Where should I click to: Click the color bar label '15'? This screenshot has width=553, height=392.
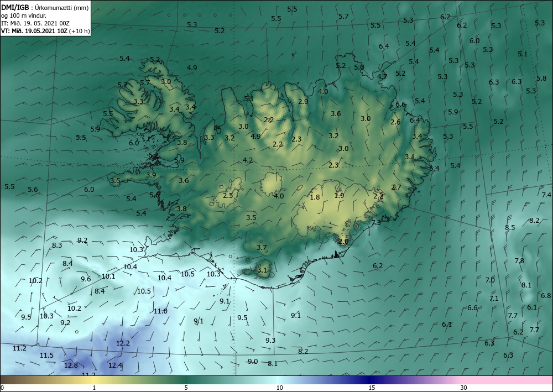[372, 388]
